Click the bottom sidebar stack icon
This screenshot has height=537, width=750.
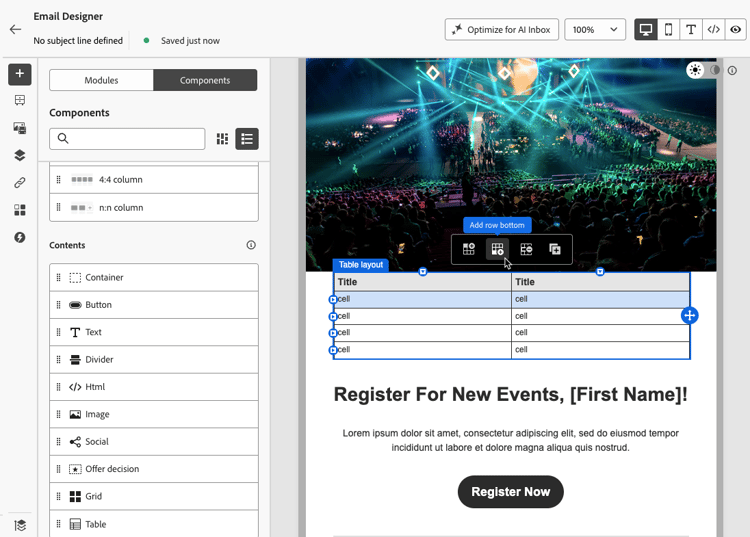[20, 526]
